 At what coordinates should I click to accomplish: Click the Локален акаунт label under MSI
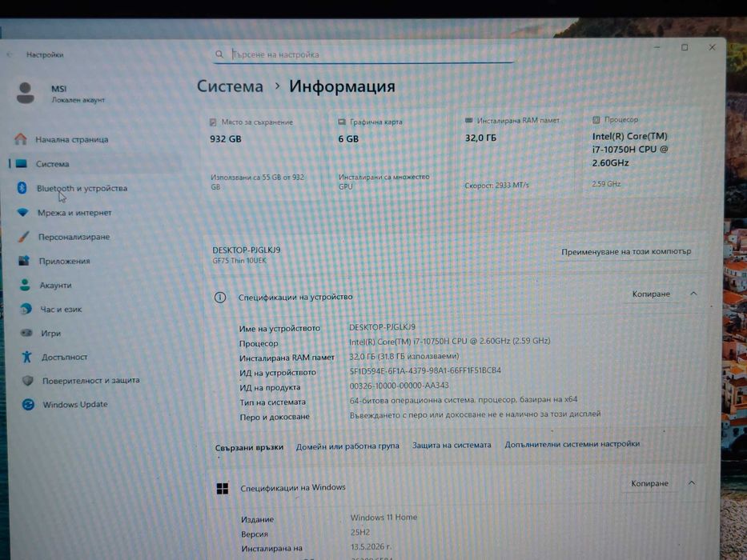[78, 100]
